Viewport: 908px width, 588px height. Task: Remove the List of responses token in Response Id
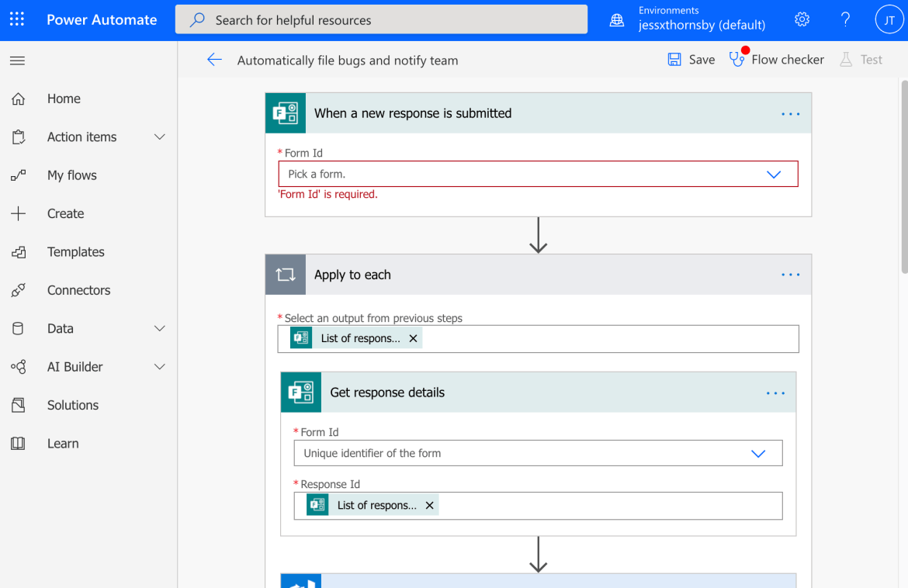pyautogui.click(x=429, y=506)
